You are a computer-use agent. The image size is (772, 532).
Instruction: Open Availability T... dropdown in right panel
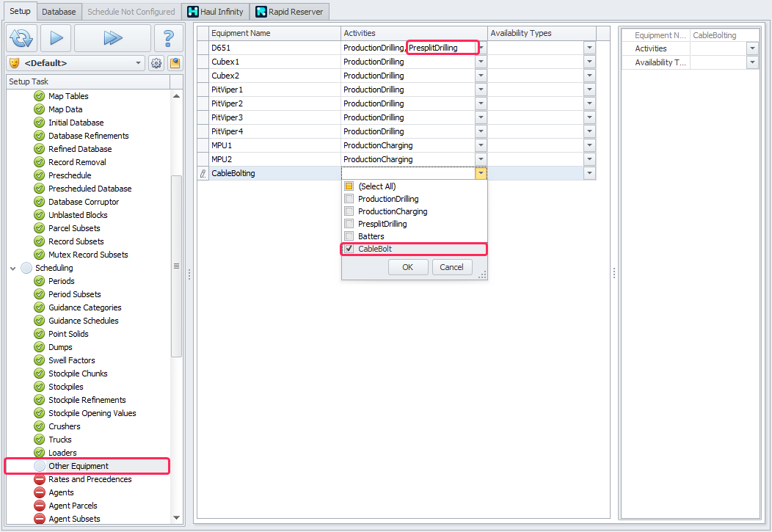tap(752, 62)
